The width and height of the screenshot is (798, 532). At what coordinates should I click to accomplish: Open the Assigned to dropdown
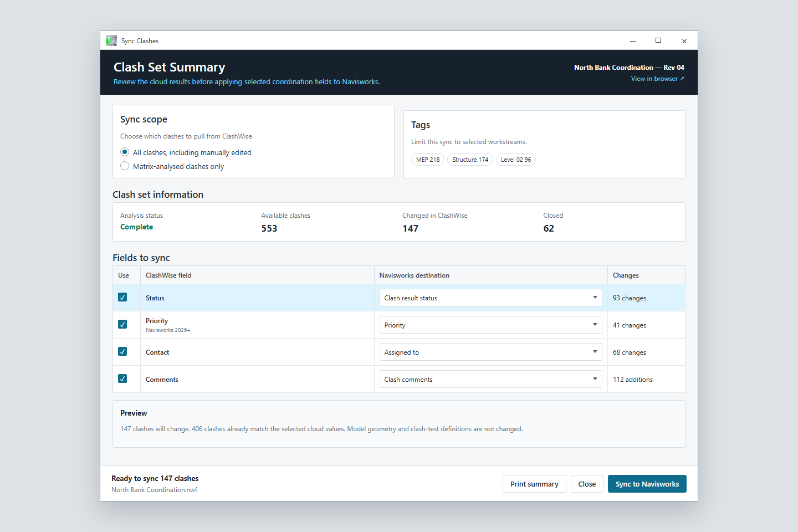pos(490,352)
